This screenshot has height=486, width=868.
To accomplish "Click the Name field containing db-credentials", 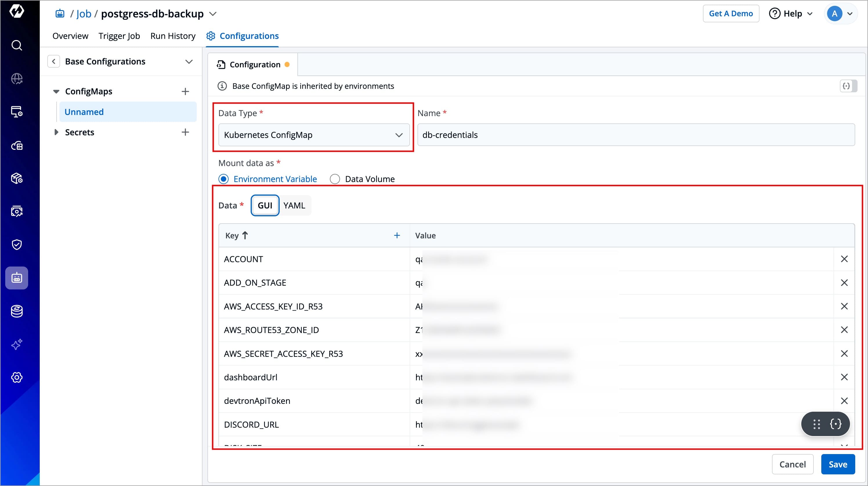I will click(636, 135).
